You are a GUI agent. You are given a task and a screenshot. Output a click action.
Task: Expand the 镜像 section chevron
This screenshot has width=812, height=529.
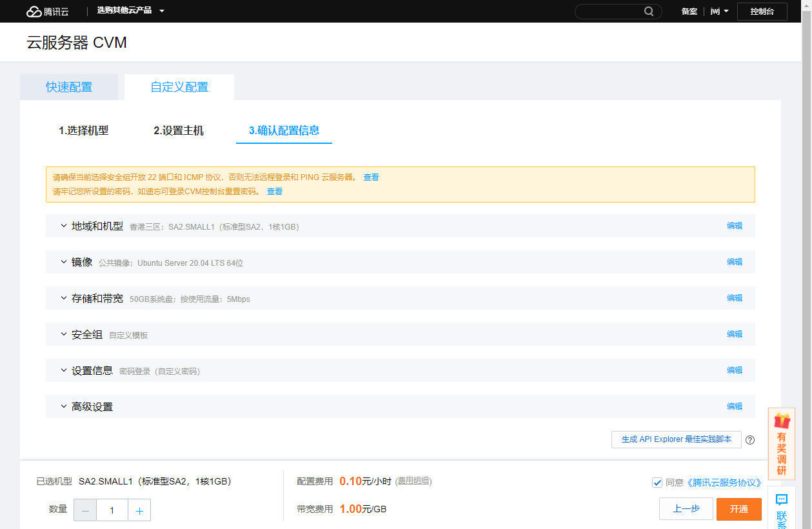(63, 262)
